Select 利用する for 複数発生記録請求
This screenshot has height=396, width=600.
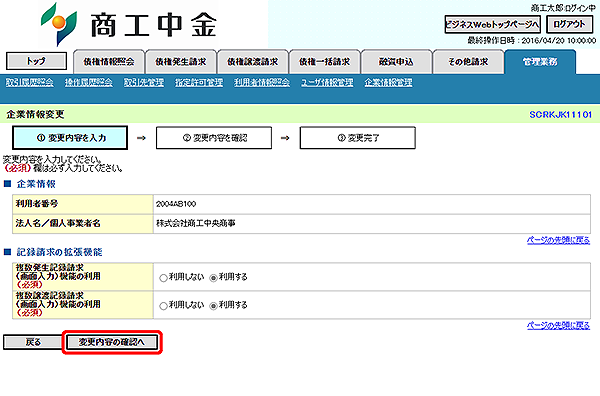pyautogui.click(x=214, y=278)
